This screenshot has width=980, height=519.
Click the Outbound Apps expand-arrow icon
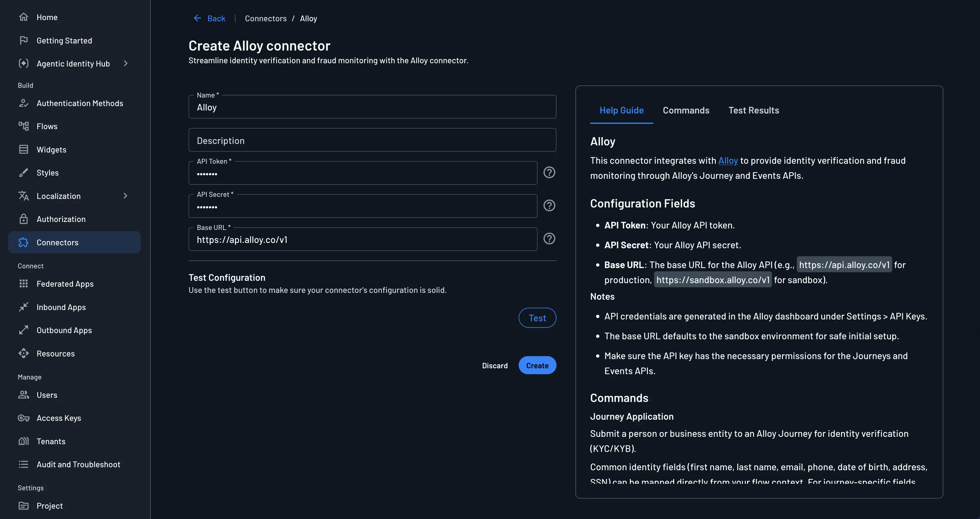coord(24,330)
